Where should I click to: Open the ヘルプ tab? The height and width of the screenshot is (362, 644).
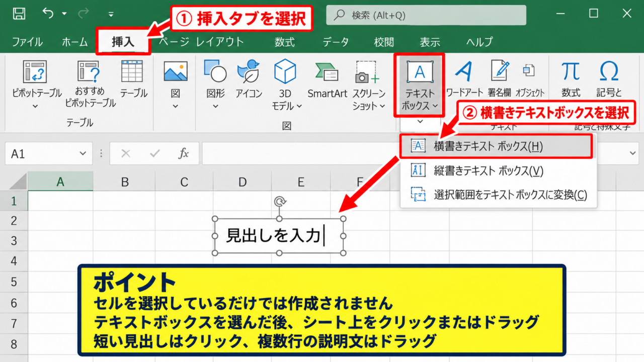tap(479, 42)
